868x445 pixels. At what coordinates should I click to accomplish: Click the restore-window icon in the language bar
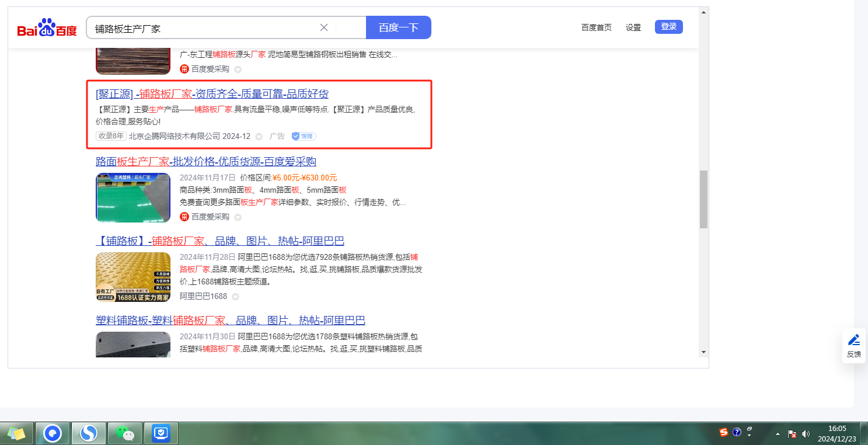coord(750,429)
